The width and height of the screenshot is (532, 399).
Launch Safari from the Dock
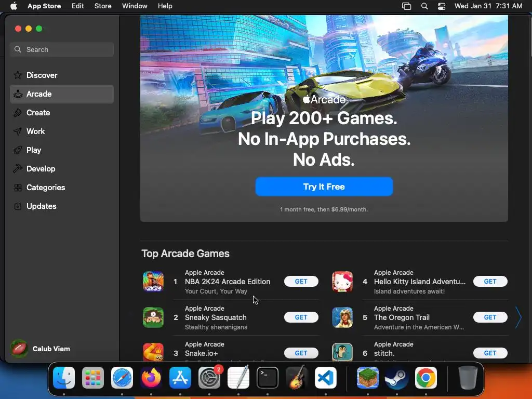(x=122, y=378)
